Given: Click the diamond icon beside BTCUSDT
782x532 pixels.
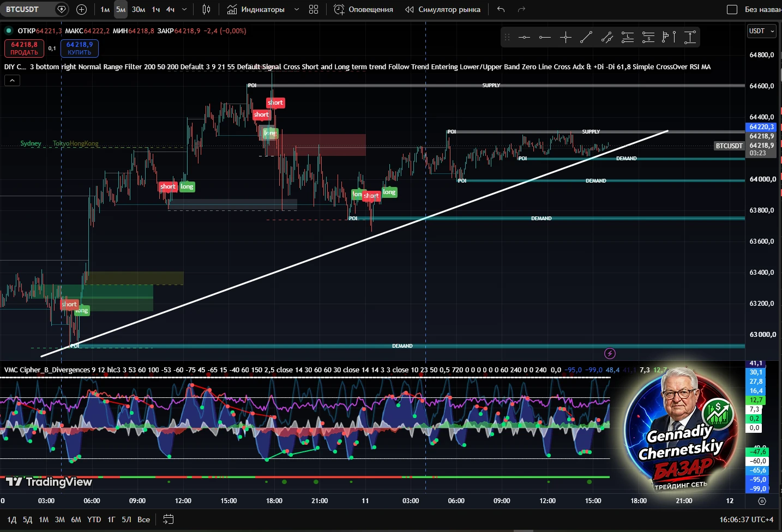Looking at the screenshot, I should 62,9.
